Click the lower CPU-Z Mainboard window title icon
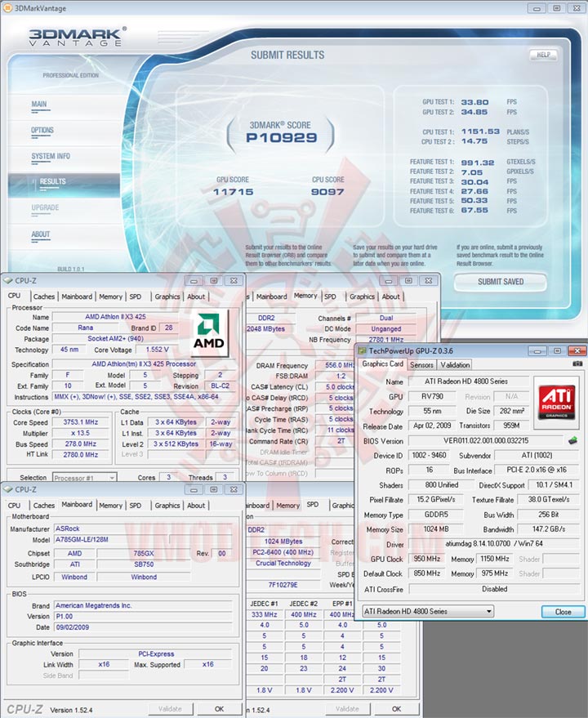Viewport: 588px width, 718px height. (x=8, y=489)
